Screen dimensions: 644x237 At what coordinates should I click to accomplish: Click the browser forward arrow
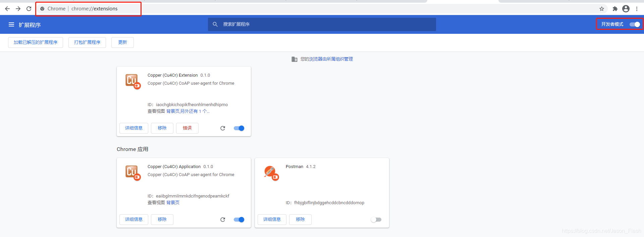(x=18, y=9)
